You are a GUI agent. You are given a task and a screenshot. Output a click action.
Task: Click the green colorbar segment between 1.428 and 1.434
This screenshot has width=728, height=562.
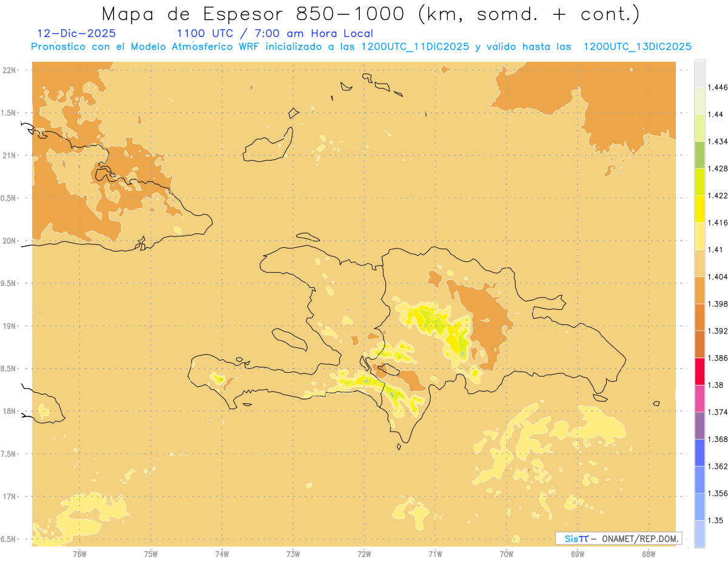pyautogui.click(x=699, y=155)
